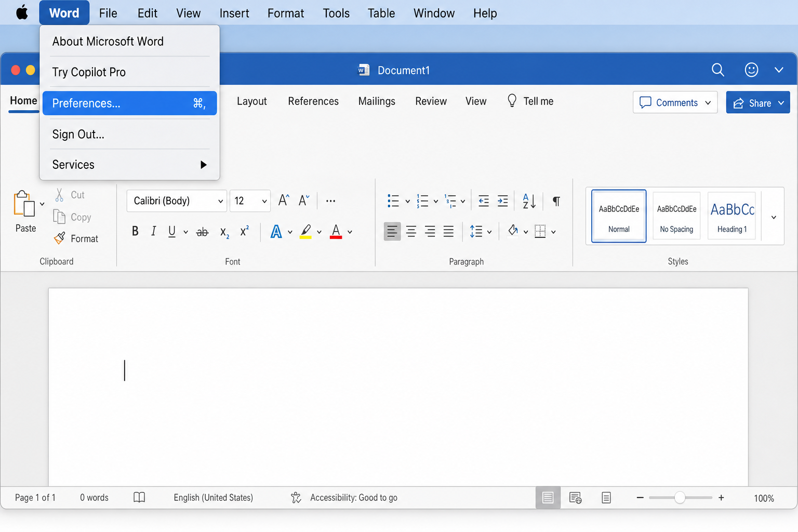This screenshot has height=532, width=798.
Task: Apply red font color
Action: tap(336, 232)
